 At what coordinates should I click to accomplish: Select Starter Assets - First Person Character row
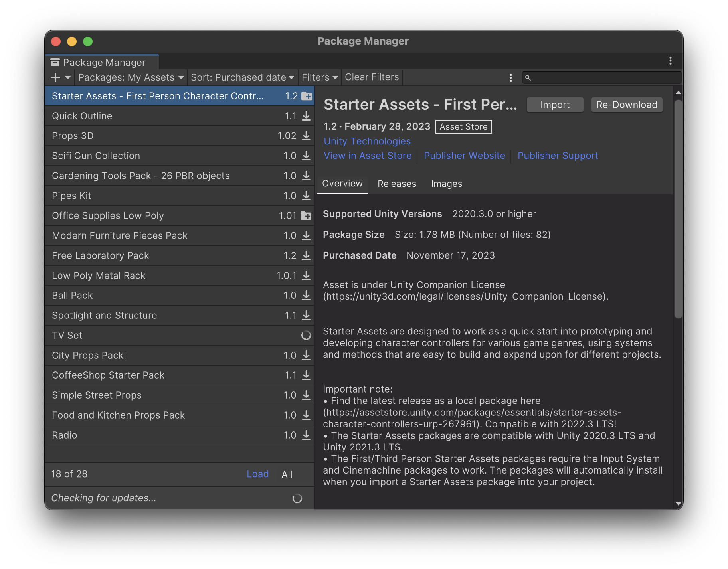coord(180,96)
